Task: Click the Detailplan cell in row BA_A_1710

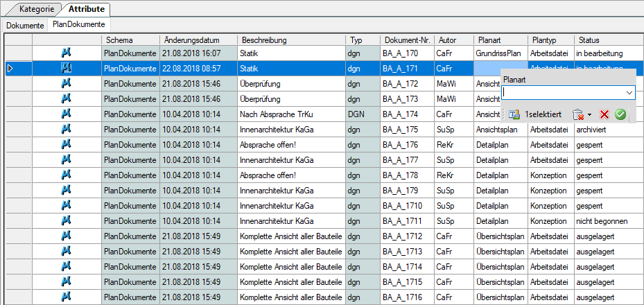Action: coord(501,206)
